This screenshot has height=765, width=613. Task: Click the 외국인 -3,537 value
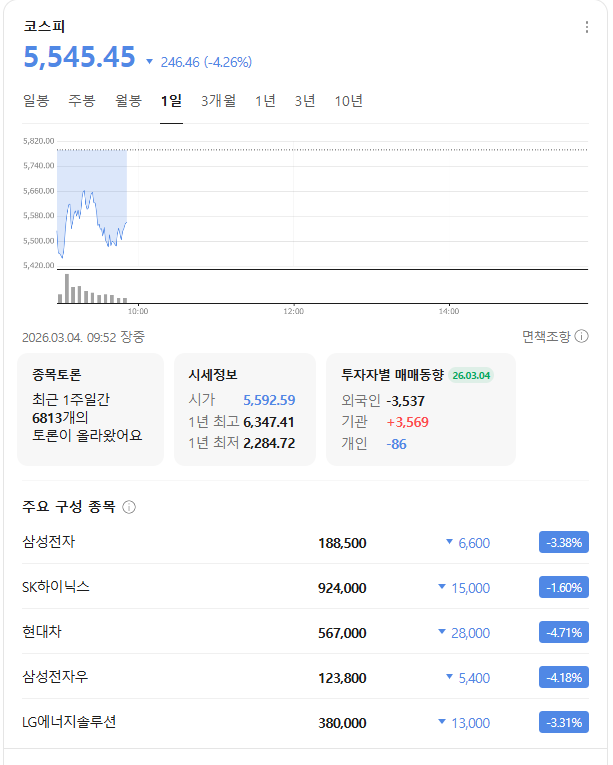(x=406, y=402)
